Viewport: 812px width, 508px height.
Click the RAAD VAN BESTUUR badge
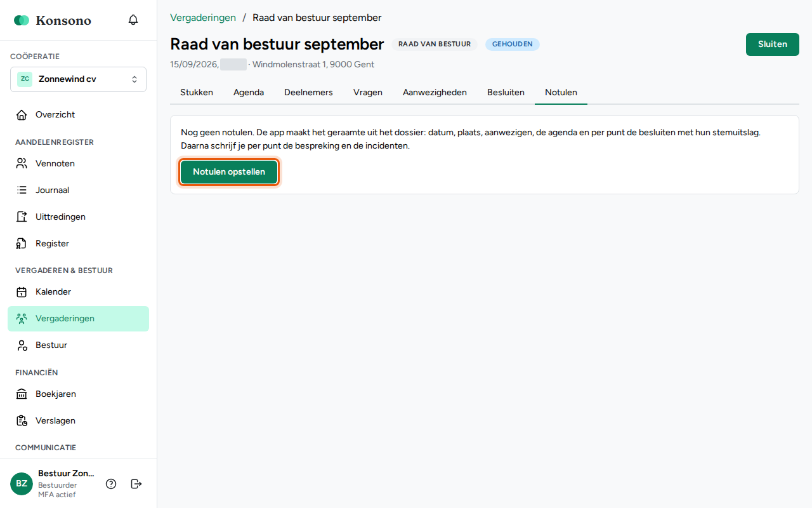435,44
